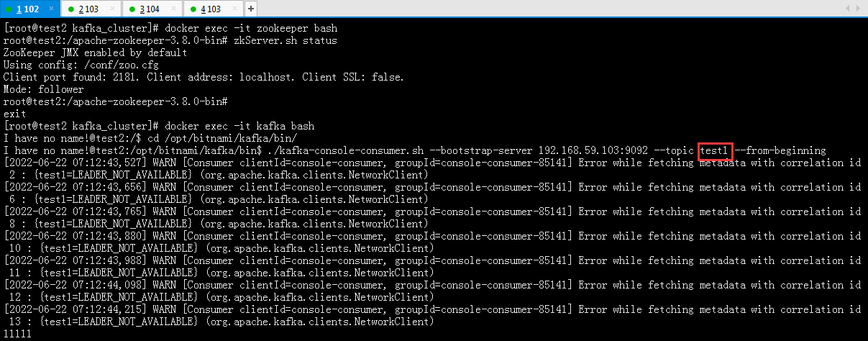Open a new session tab with plus button
The width and height of the screenshot is (868, 341).
pos(250,9)
